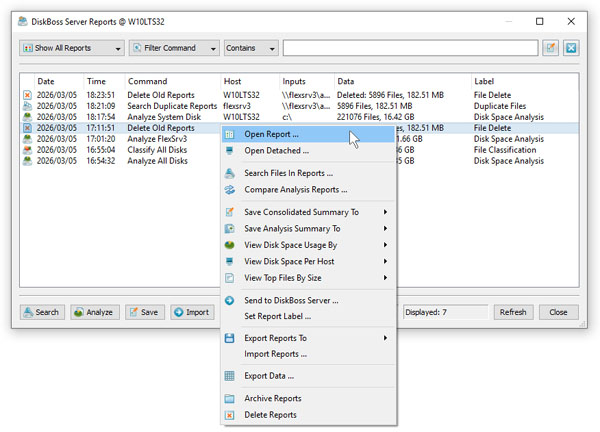The height and width of the screenshot is (432, 600).
Task: Click the Save Analysis Summary To icon
Action: click(230, 228)
